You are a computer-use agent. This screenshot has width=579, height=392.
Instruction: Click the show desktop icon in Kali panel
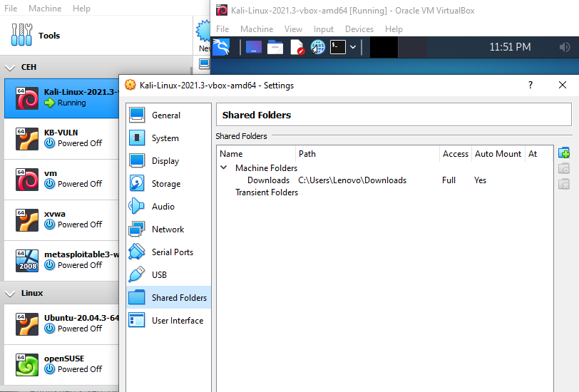point(254,47)
